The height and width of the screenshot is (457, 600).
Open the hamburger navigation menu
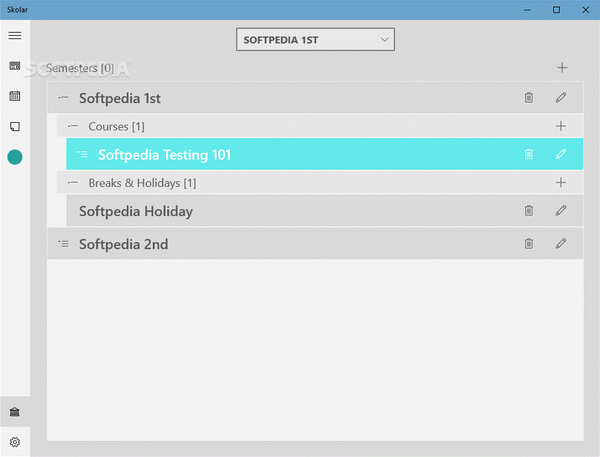(15, 36)
